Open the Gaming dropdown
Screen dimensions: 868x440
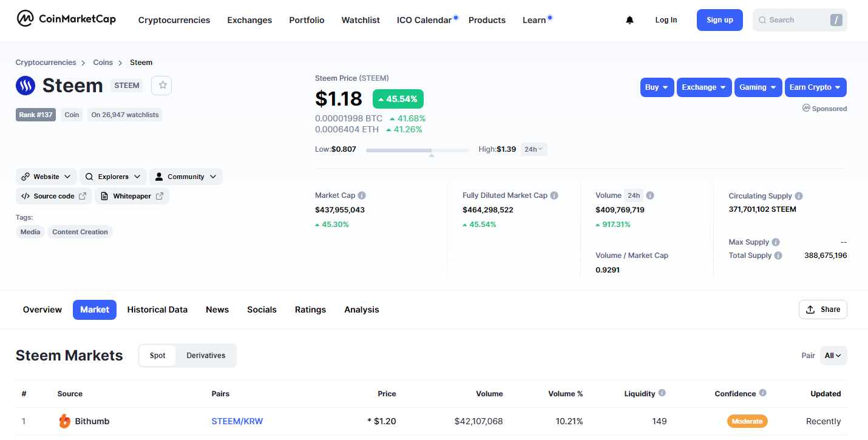click(758, 87)
